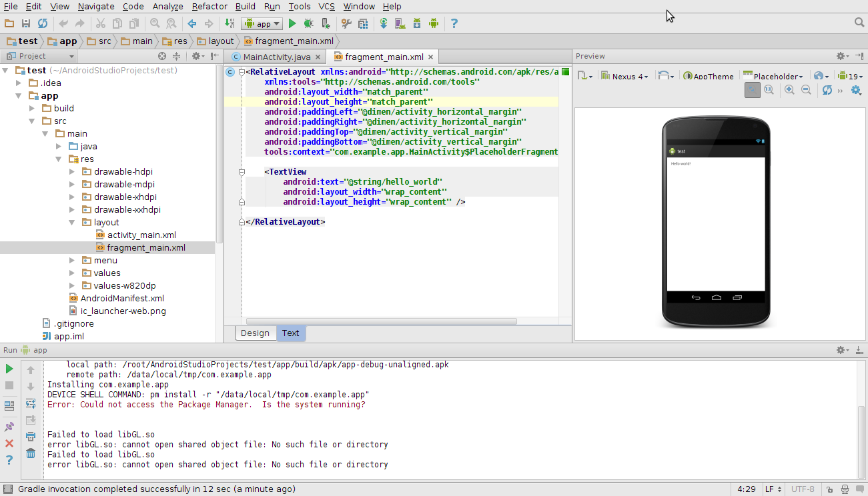Switch to the MainActivity.java tab
Viewport: 868px width, 496px height.
[275, 57]
